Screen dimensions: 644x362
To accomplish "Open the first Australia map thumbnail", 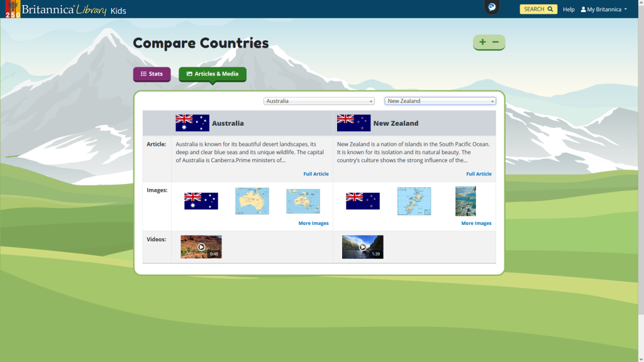I will click(x=252, y=201).
